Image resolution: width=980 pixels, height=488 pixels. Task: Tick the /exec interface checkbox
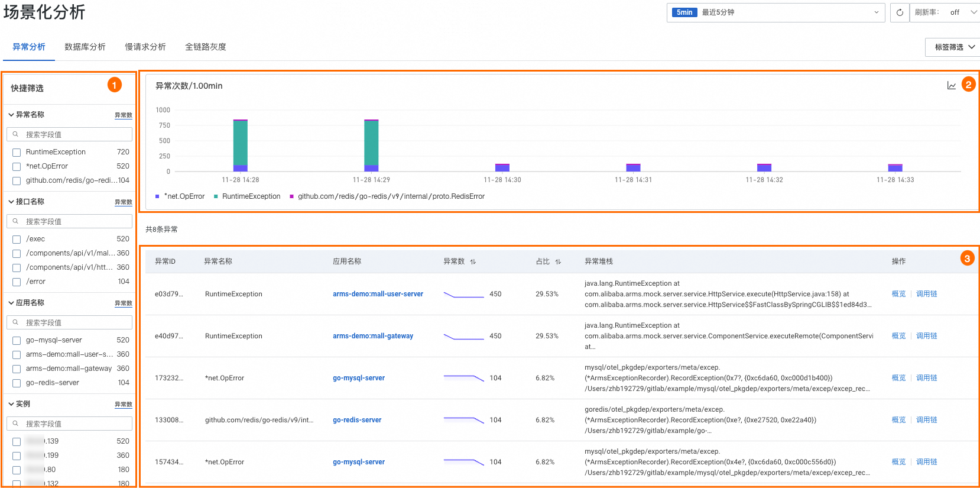point(17,240)
